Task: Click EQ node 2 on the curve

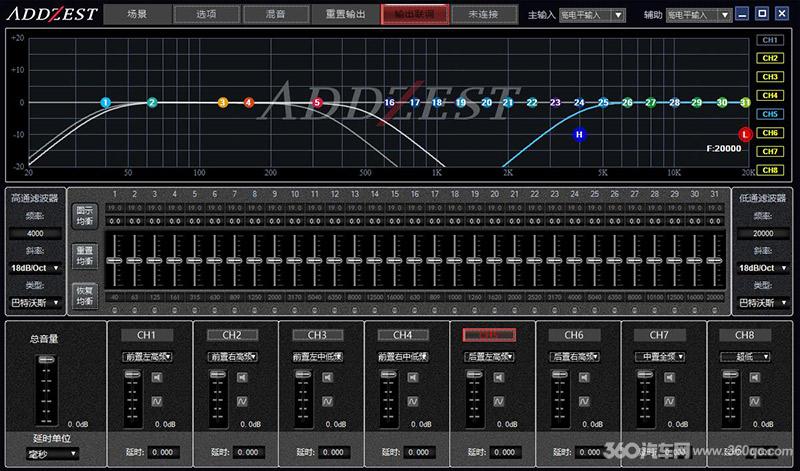Action: pos(152,103)
